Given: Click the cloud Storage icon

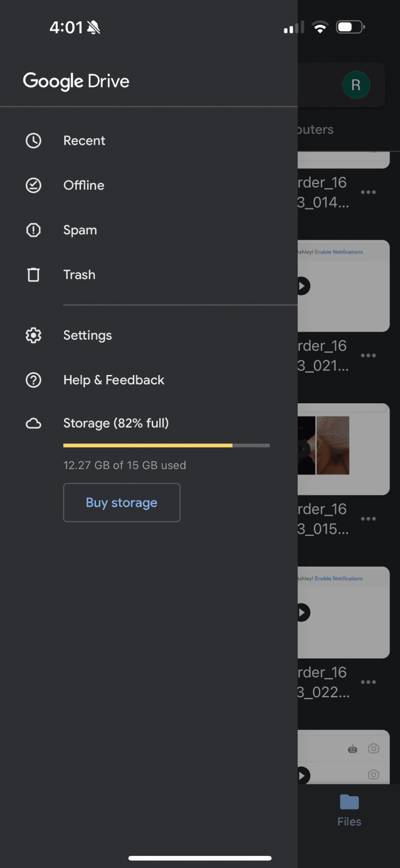Looking at the screenshot, I should click(33, 423).
